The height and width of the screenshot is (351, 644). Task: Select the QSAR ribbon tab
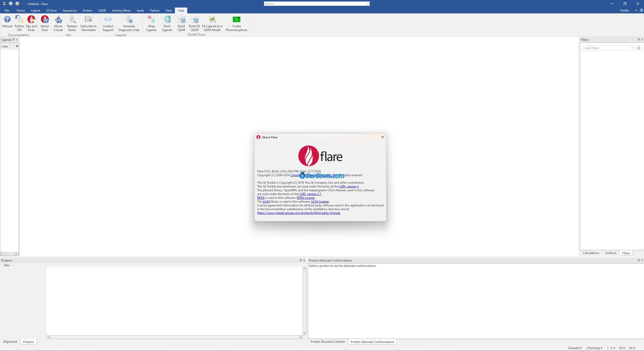tap(102, 10)
